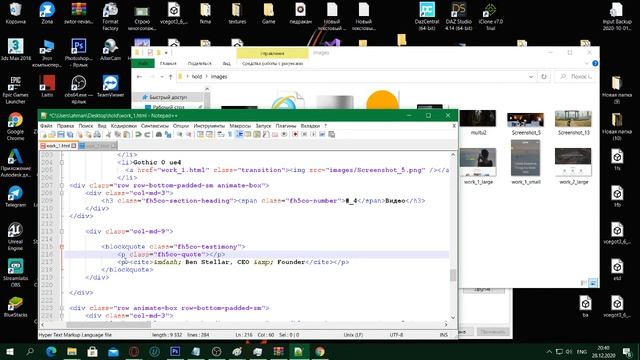This screenshot has height=360, width=640.
Task: Collapse the fold marker on line 208
Action: [62, 193]
